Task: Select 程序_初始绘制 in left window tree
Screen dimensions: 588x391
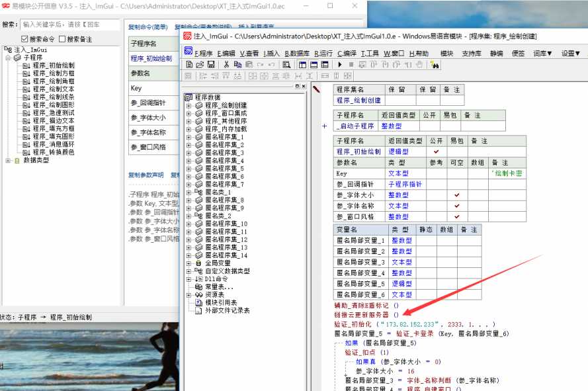Action: (54, 65)
